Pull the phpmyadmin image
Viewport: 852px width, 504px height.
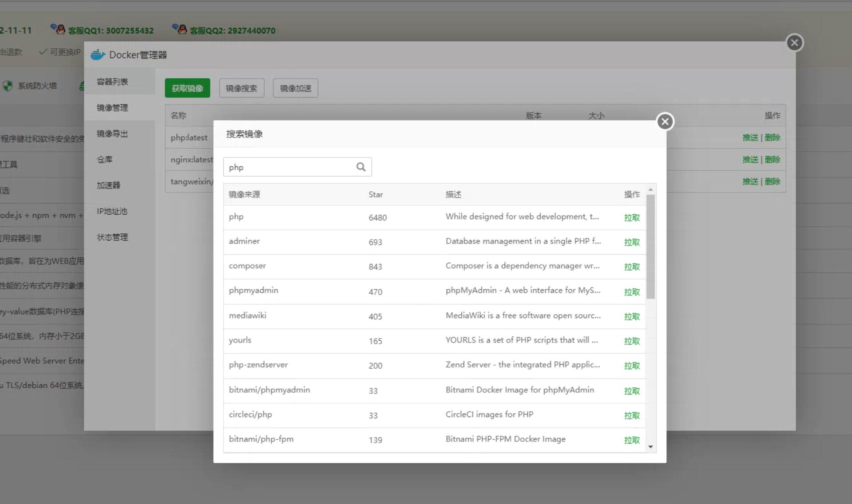[x=632, y=291]
